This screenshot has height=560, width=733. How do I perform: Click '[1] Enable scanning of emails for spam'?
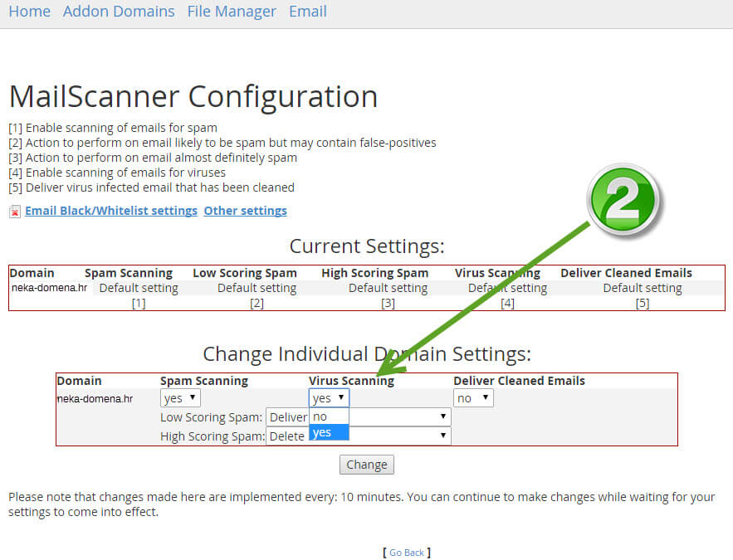pyautogui.click(x=113, y=128)
